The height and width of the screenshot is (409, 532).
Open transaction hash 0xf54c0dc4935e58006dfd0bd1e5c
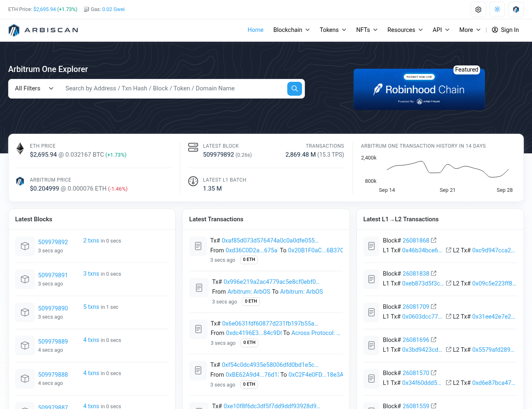(270, 364)
